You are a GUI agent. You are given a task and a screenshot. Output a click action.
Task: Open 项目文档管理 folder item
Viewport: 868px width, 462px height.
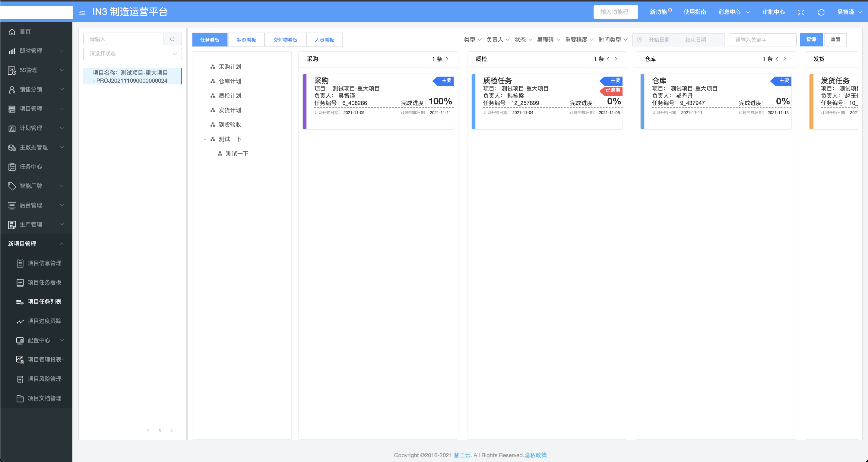click(44, 398)
